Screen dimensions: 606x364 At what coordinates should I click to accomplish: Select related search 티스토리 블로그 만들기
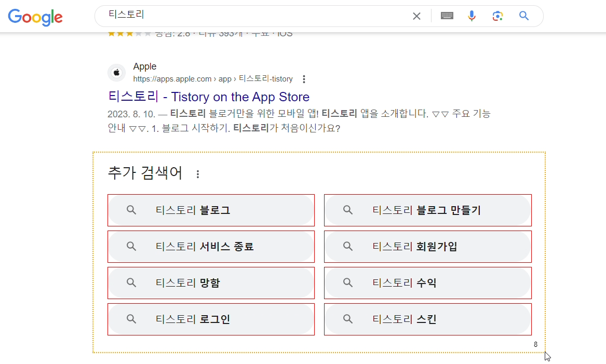(428, 210)
